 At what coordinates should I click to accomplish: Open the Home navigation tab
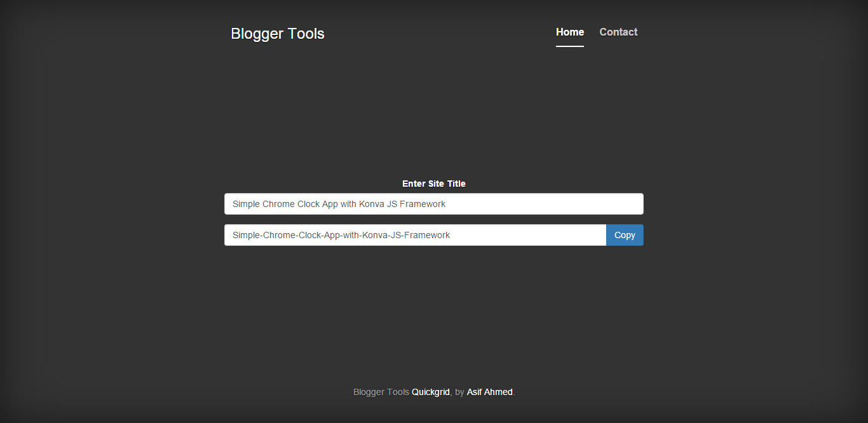coord(570,32)
